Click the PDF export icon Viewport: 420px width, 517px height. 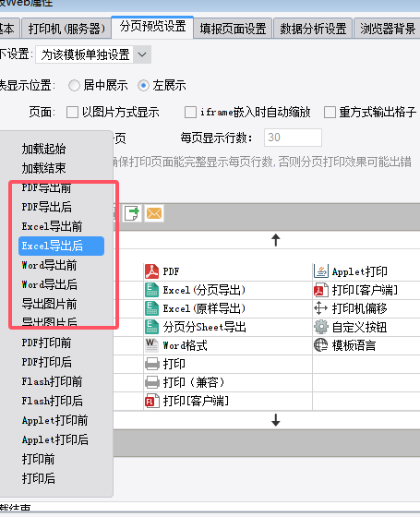click(x=151, y=271)
